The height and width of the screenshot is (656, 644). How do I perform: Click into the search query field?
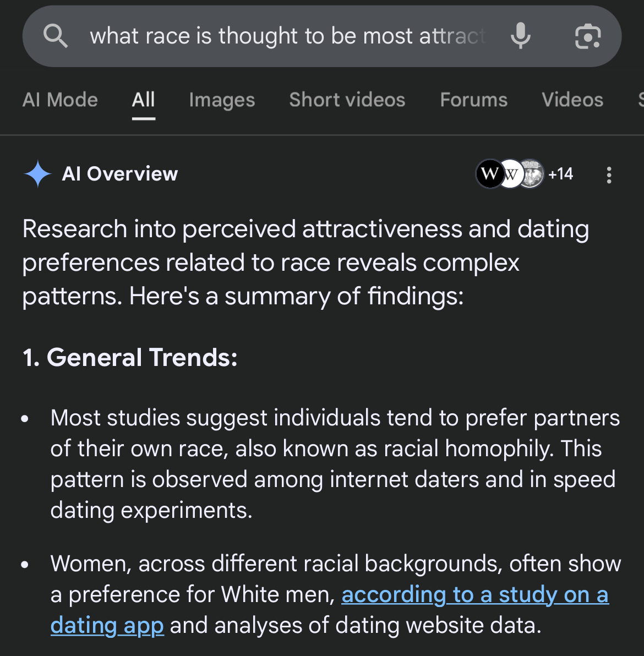pyautogui.click(x=289, y=36)
